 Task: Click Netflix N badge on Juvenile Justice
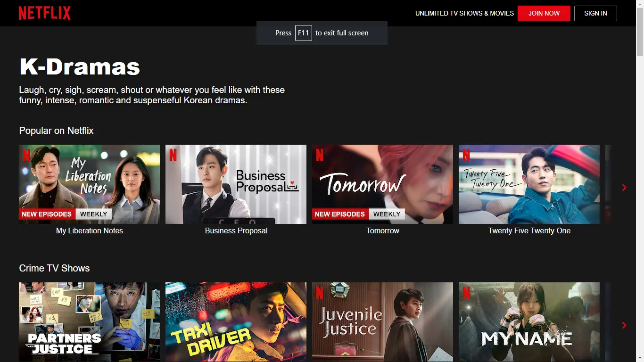[320, 293]
